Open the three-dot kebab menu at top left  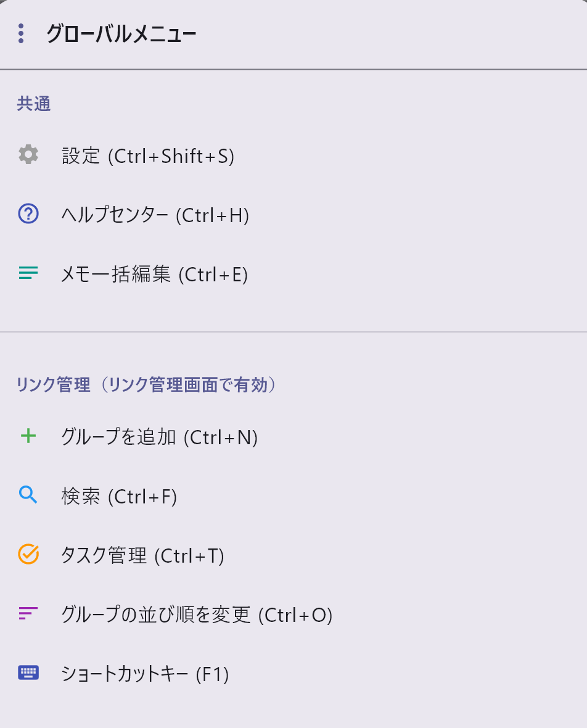[20, 34]
